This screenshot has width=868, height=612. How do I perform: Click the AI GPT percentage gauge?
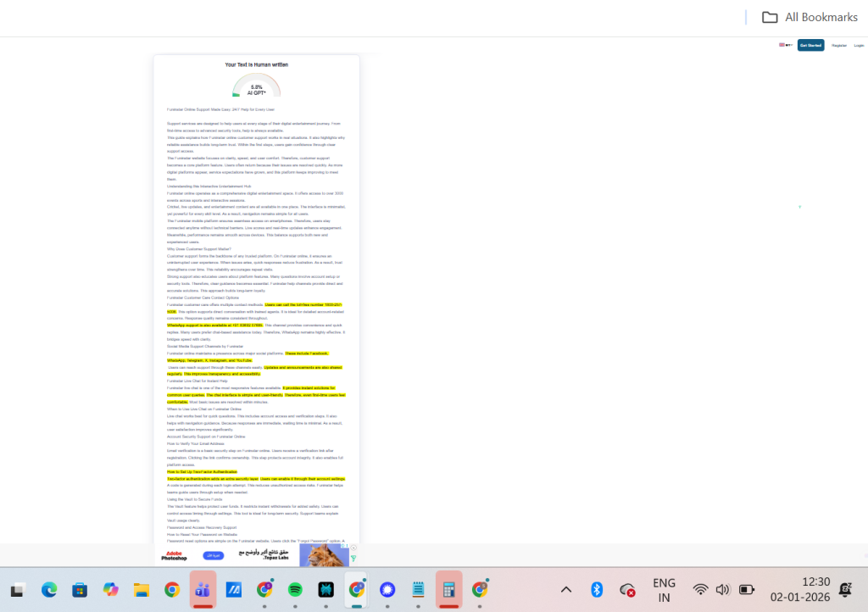[x=256, y=86]
